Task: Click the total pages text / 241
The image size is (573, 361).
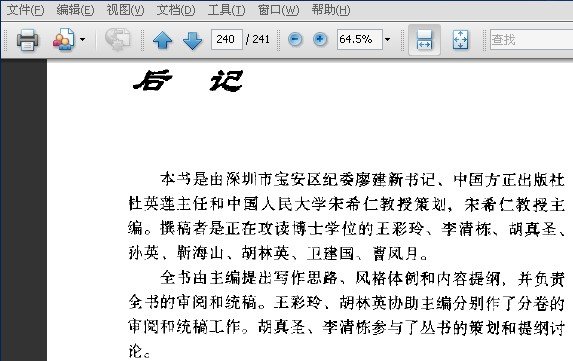Action: tap(258, 39)
